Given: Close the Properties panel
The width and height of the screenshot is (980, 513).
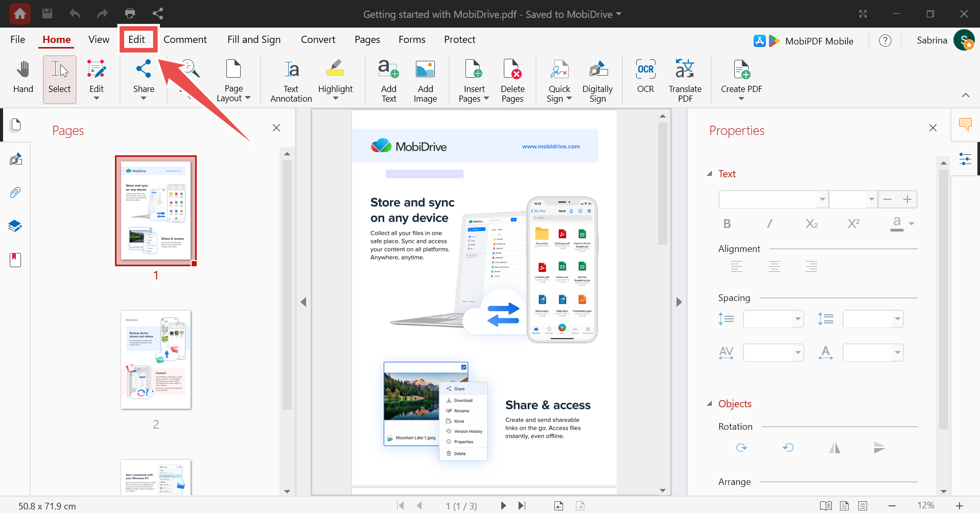Looking at the screenshot, I should click(x=933, y=128).
